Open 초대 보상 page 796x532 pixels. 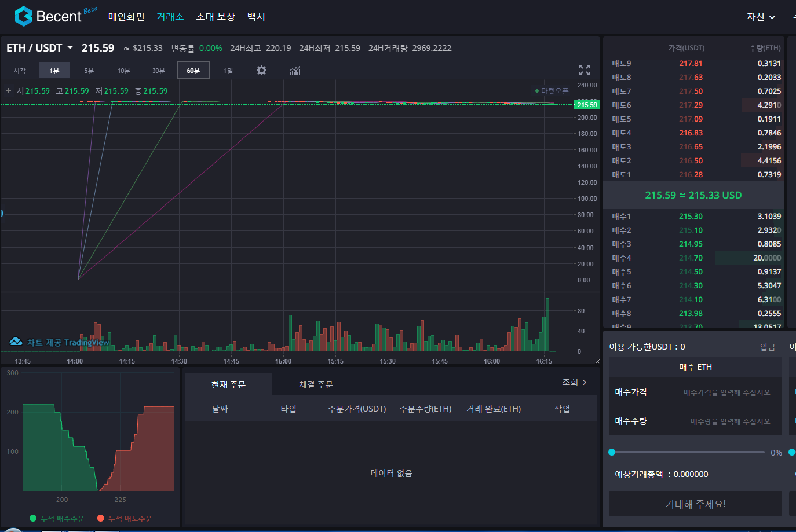[216, 17]
